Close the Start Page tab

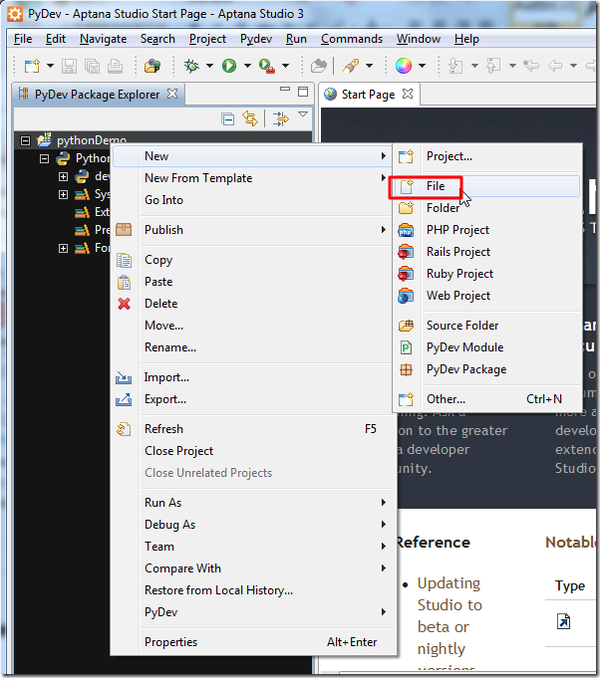(x=408, y=94)
